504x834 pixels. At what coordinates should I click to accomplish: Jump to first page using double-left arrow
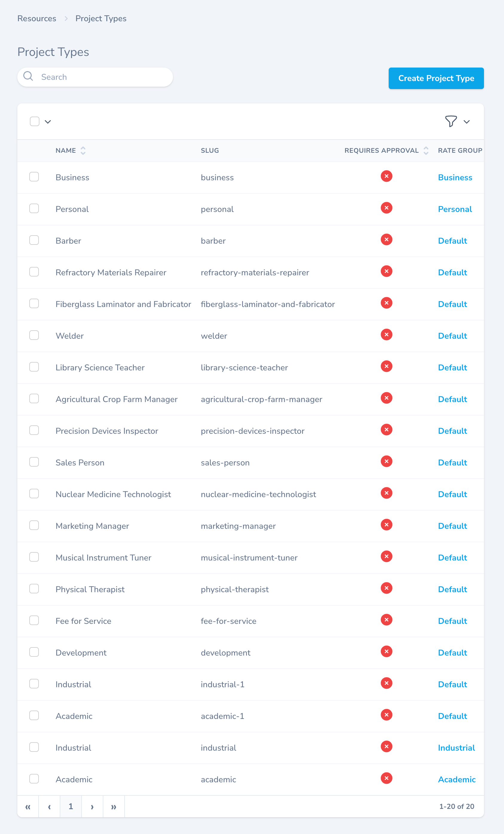28,806
